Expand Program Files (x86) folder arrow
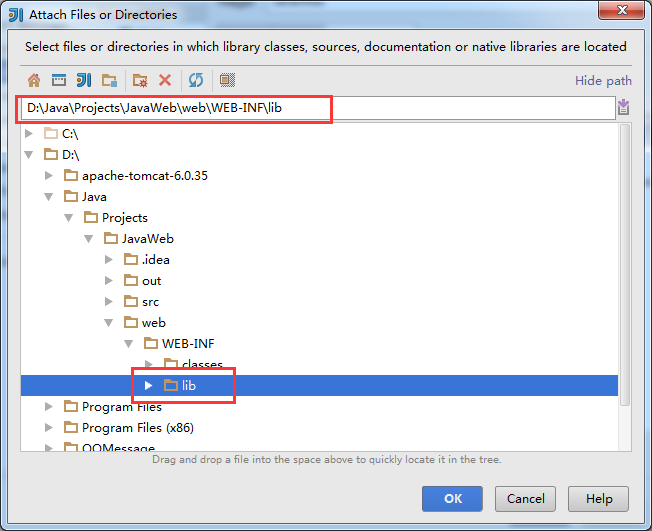Image resolution: width=652 pixels, height=531 pixels. tap(49, 427)
